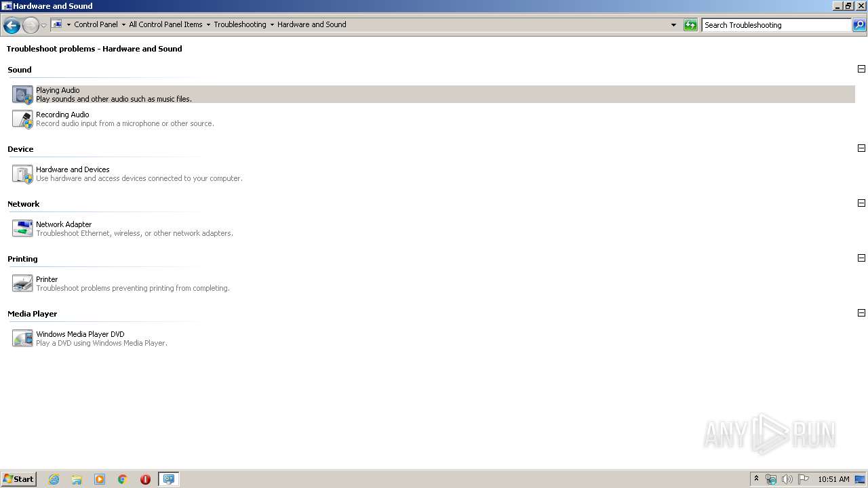Click the Media Player section heading

tap(33, 314)
